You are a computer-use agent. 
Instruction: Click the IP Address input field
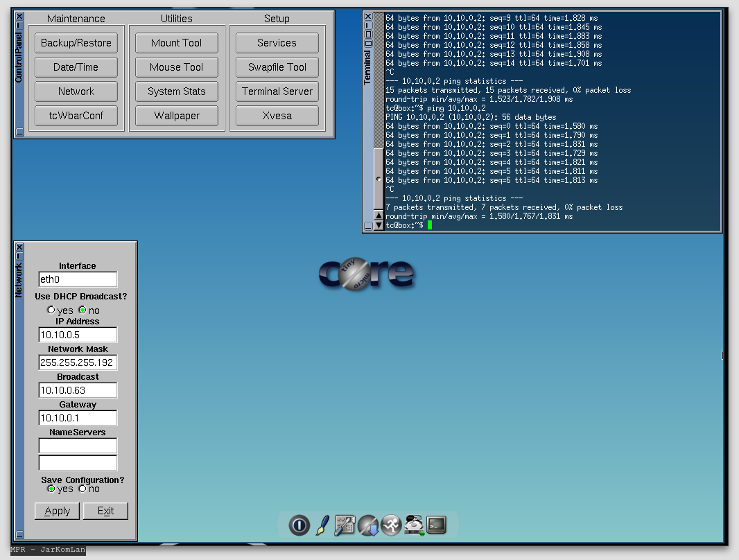tap(78, 335)
